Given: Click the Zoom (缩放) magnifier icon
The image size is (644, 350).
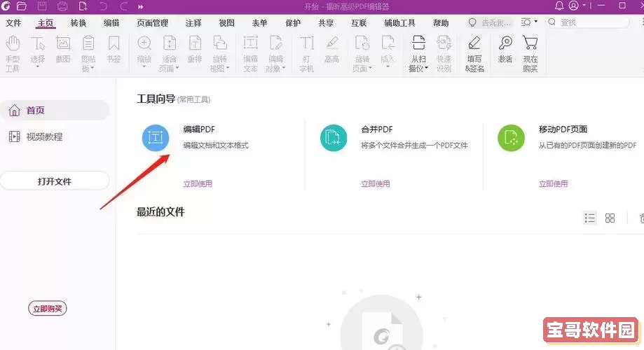Looking at the screenshot, I should 144,43.
